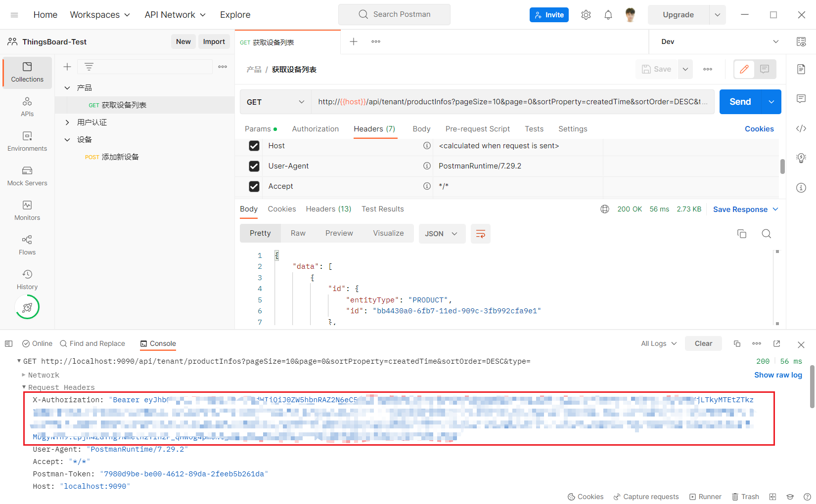816x504 pixels.
Task: Toggle response line wrap icon
Action: click(480, 234)
